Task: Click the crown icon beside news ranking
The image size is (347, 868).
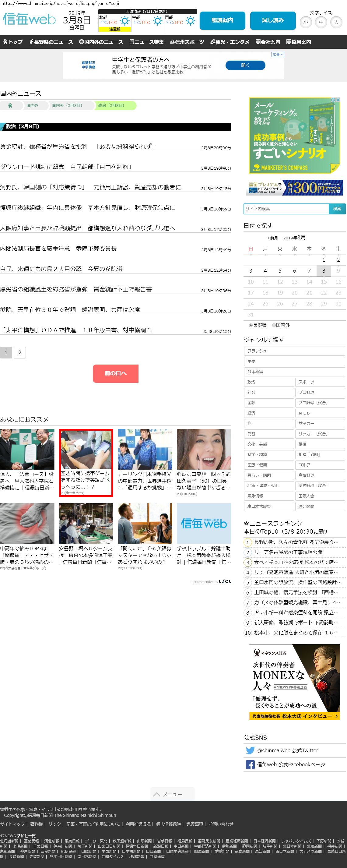Action: pos(246,523)
